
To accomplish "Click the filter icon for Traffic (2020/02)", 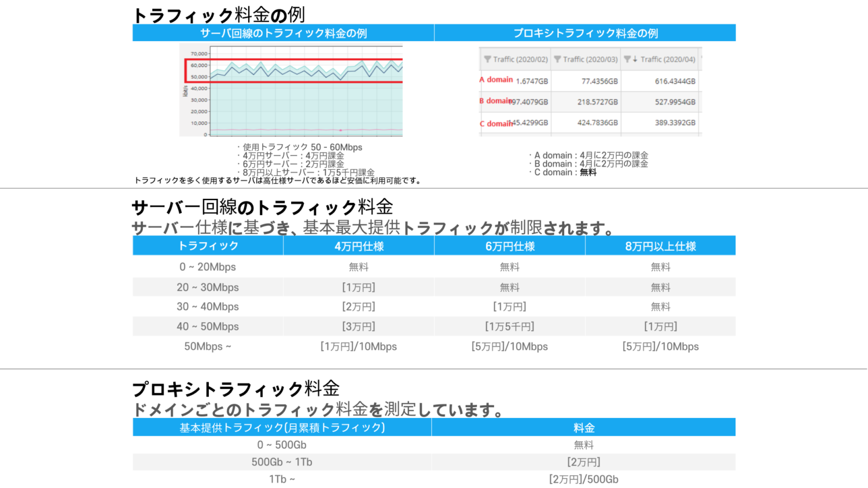I will pyautogui.click(x=487, y=60).
